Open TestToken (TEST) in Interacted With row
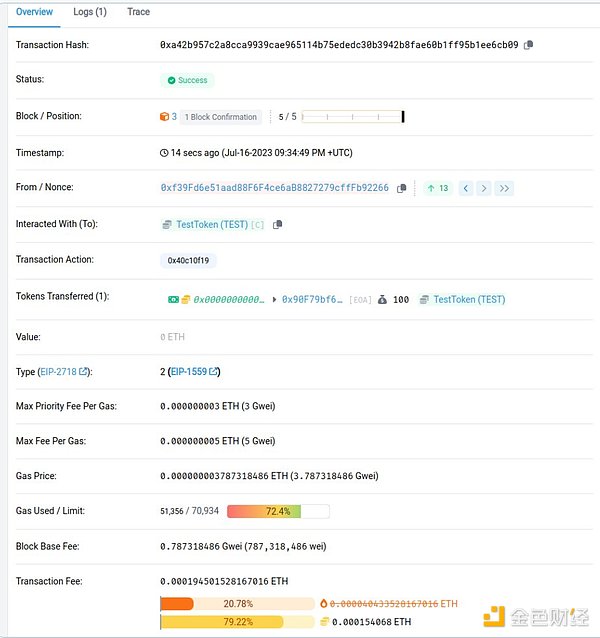The image size is (600, 638). 204,225
